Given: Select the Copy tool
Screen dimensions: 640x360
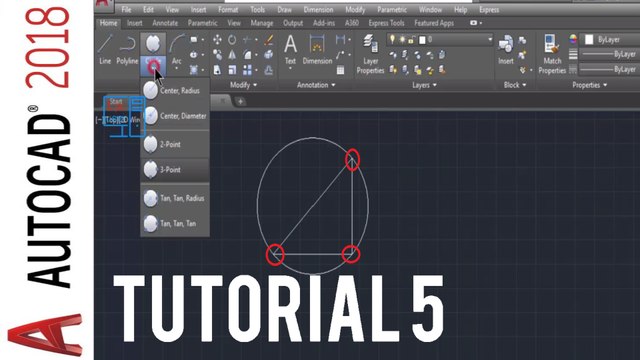Looking at the screenshot, I should coord(217,55).
